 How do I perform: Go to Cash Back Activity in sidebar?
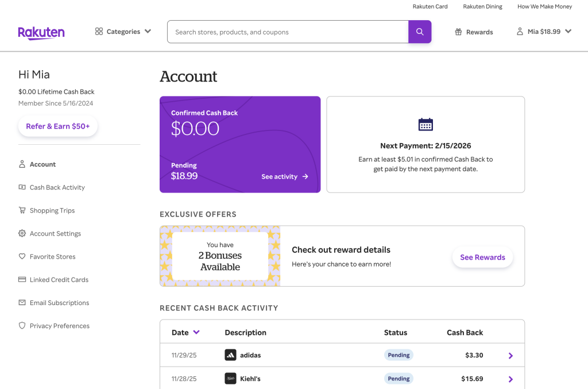click(57, 187)
